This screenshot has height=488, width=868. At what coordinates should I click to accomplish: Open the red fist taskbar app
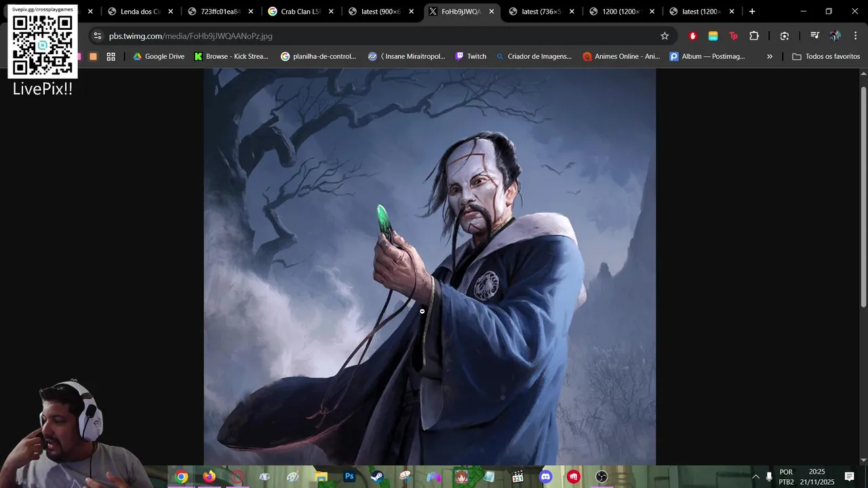[x=574, y=477]
